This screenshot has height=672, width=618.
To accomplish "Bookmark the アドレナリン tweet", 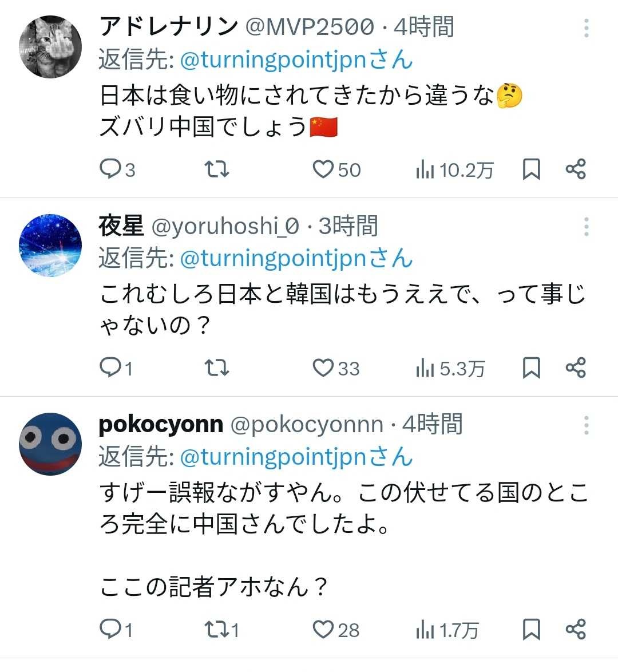I will pos(532,169).
